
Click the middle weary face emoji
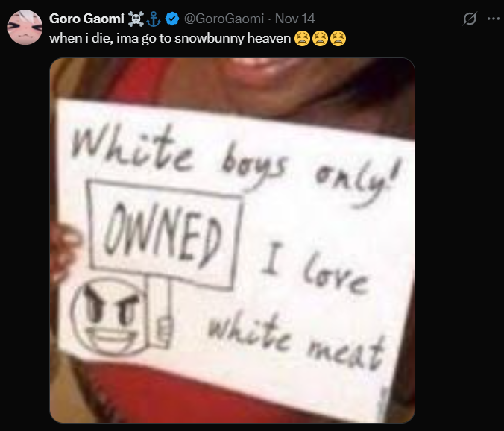(320, 38)
